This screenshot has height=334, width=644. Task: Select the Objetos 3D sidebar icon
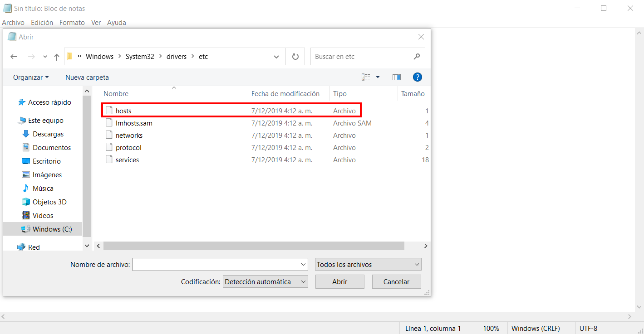point(26,202)
